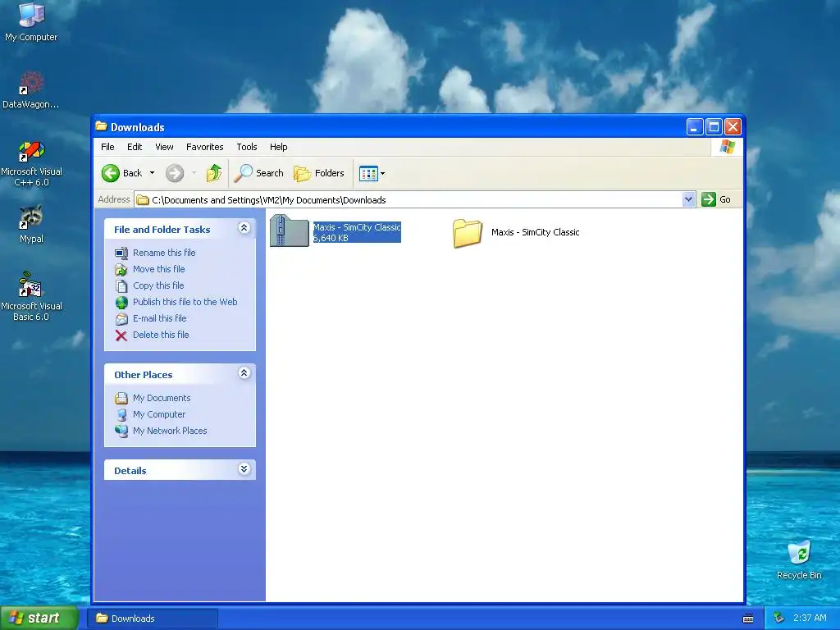Expand the Details panel
The height and width of the screenshot is (630, 840).
tap(244, 469)
